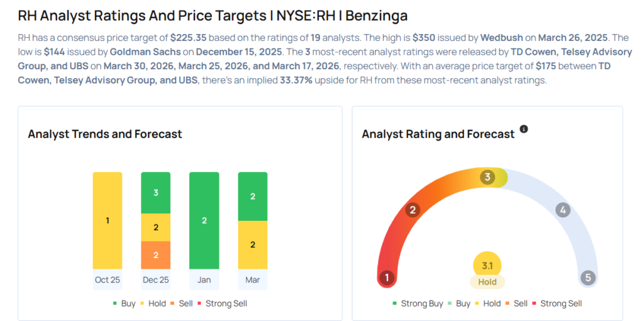644x321 pixels.
Task: Toggle Strong Sell in trends legend
Action: (222, 303)
